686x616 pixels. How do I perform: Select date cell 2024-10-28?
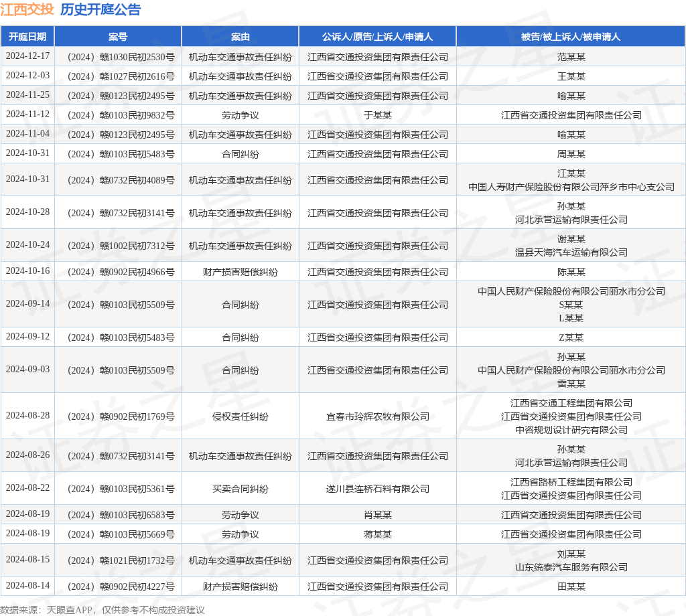pyautogui.click(x=27, y=212)
